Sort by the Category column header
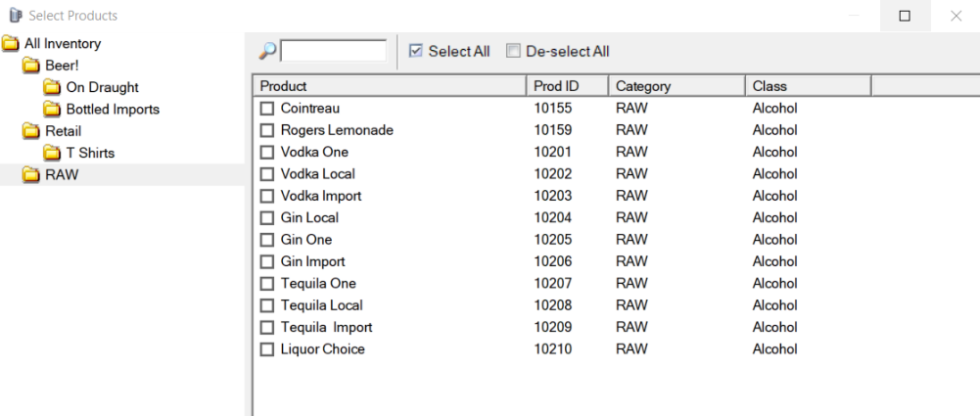Screen dimensions: 980x416 [677, 86]
